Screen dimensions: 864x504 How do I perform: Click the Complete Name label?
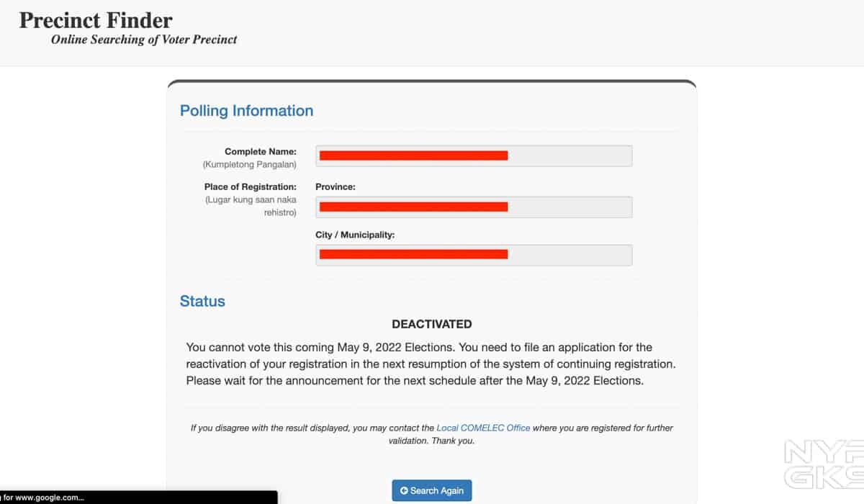click(261, 151)
